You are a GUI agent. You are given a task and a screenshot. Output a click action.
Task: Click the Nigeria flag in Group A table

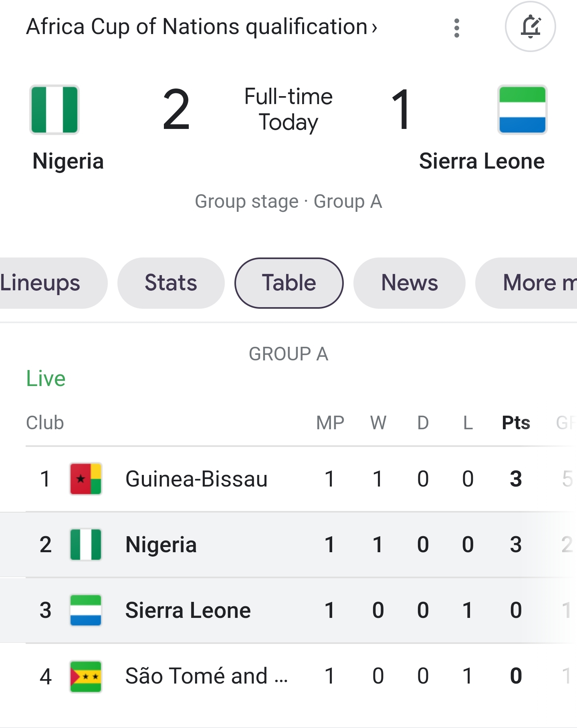86,545
